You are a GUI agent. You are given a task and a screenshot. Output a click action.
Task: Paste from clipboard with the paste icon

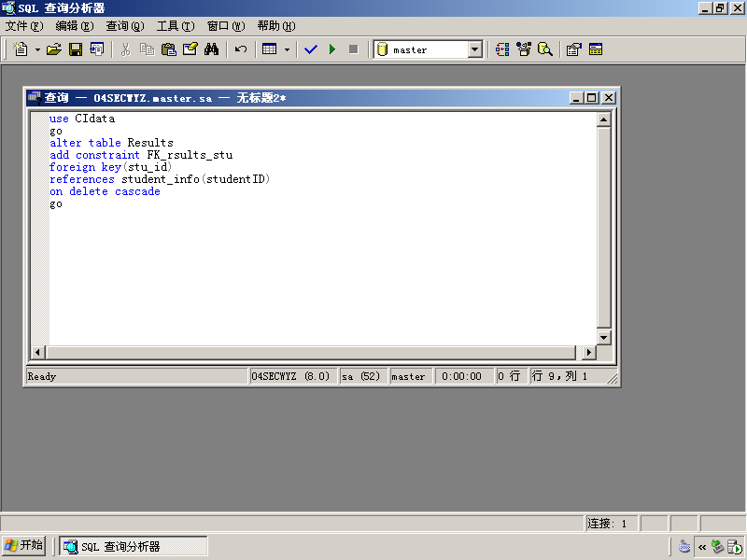tap(169, 49)
